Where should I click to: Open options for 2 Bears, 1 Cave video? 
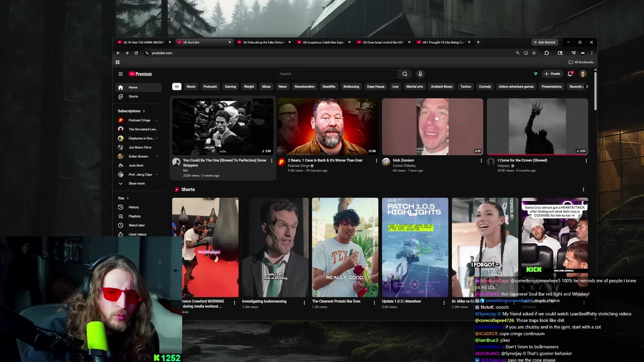tap(376, 161)
